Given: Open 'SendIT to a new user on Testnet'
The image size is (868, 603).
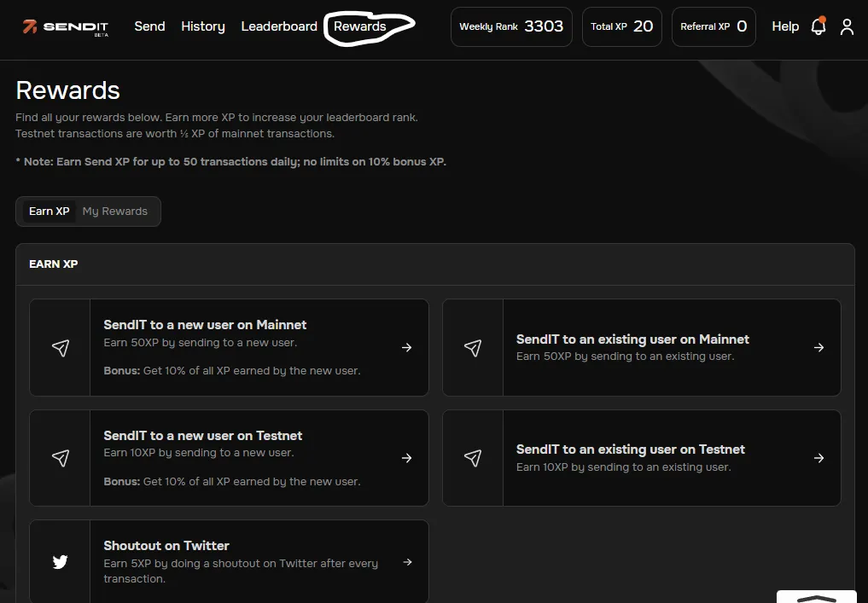Looking at the screenshot, I should [x=202, y=435].
